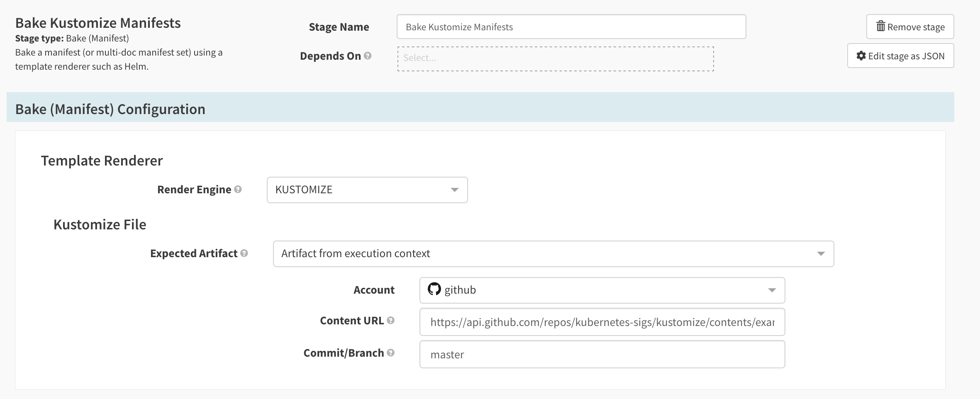Click the GitHub logo in the Account field
980x399 pixels.
coord(434,289)
